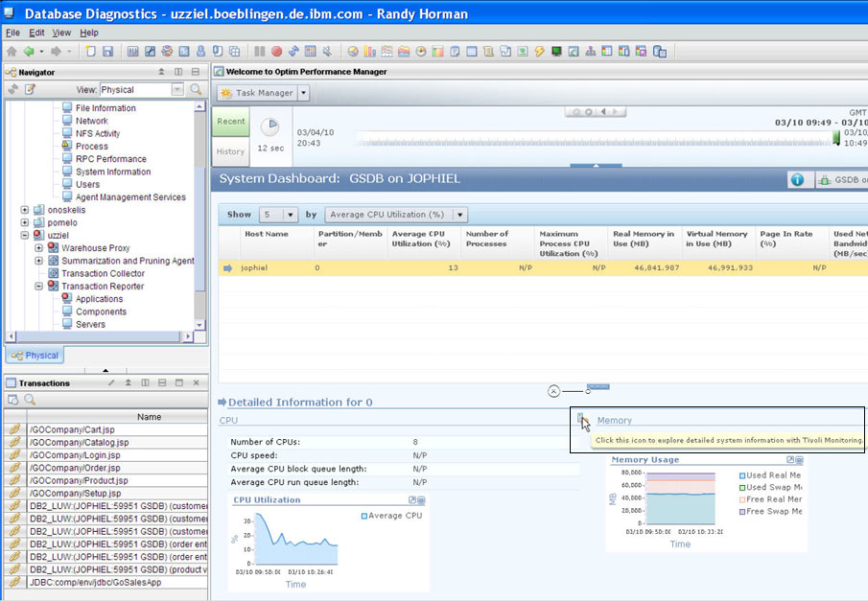The width and height of the screenshot is (868, 601).
Task: Click the Transactions panel close X
Action: (196, 383)
